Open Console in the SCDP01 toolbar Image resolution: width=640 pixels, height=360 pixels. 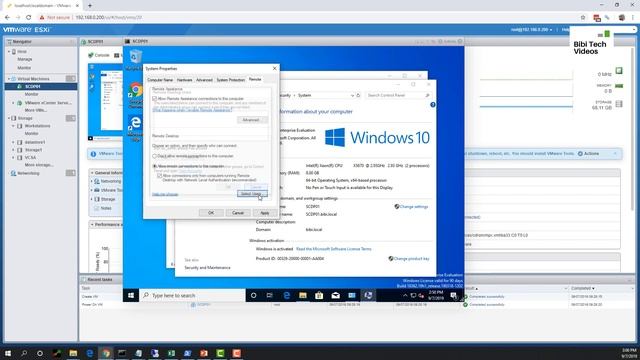tap(99, 55)
